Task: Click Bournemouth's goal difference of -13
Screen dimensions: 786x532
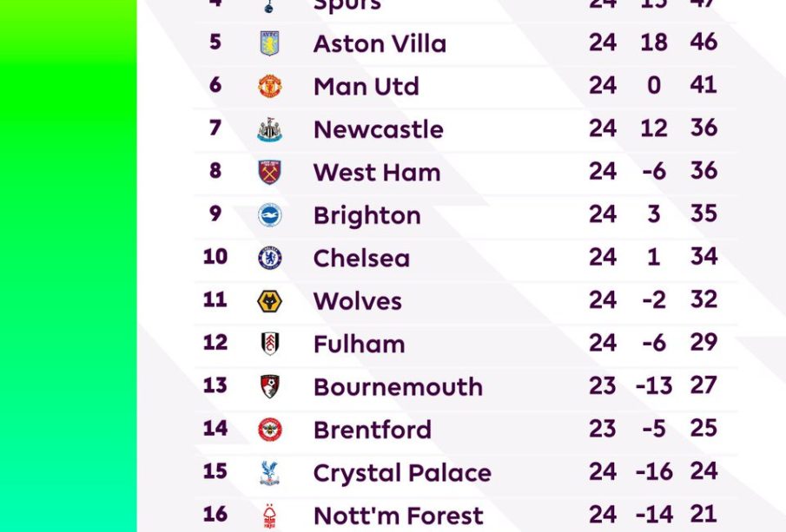Action: (x=654, y=385)
